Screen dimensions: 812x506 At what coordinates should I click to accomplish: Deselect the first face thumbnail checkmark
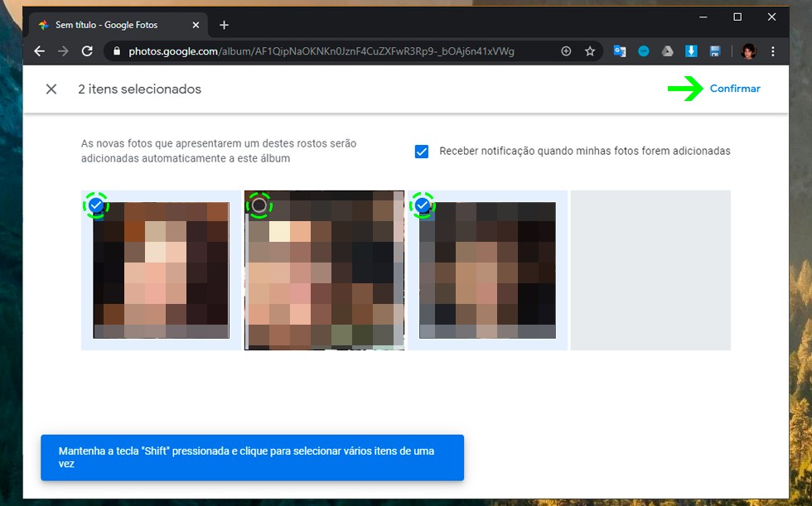click(96, 205)
